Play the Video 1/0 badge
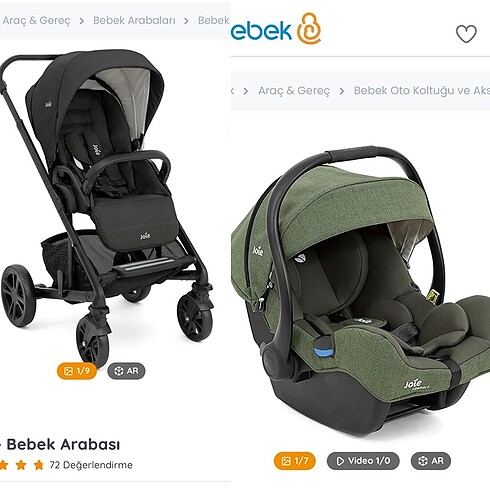The width and height of the screenshot is (490, 490). coord(363,461)
